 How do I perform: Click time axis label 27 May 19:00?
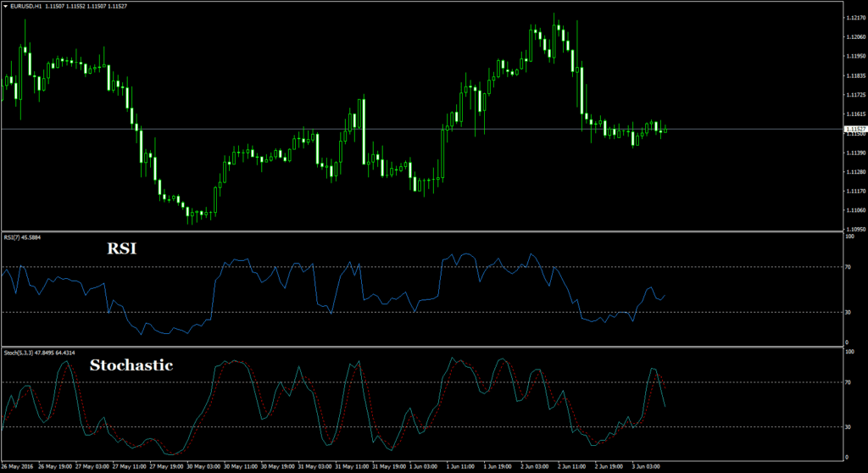tap(166, 466)
